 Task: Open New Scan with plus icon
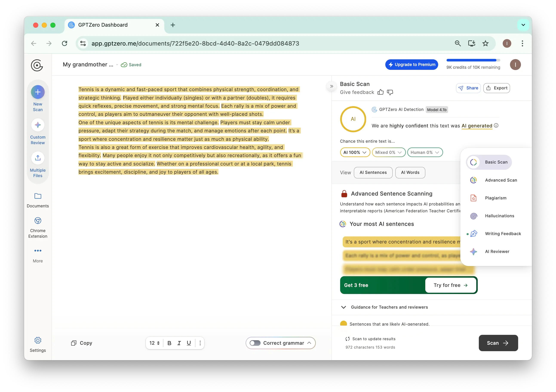point(38,92)
